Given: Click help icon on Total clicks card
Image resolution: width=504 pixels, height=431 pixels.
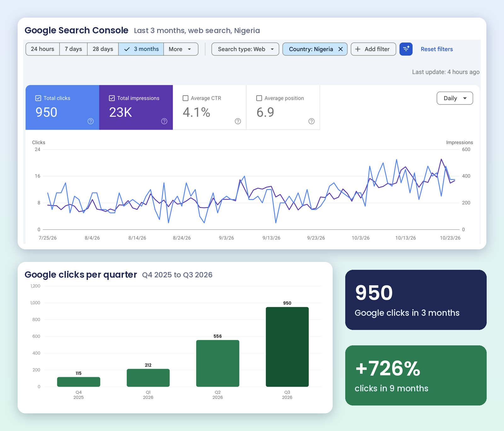Looking at the screenshot, I should tap(91, 121).
